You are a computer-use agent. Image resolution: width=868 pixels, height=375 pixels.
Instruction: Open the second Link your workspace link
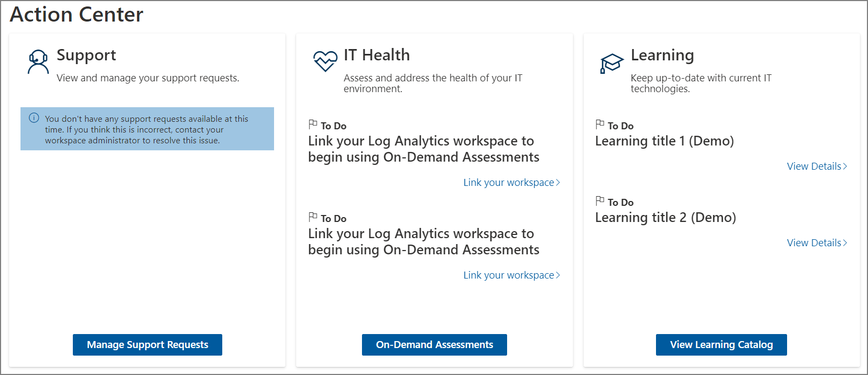pos(508,275)
